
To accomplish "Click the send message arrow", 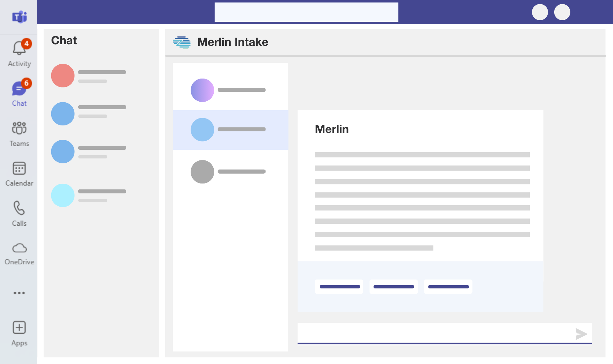I will [x=581, y=334].
